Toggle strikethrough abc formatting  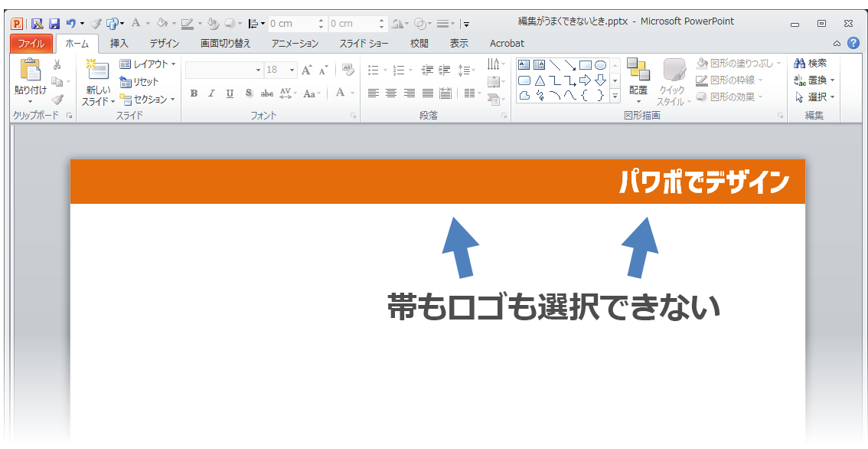tap(267, 93)
